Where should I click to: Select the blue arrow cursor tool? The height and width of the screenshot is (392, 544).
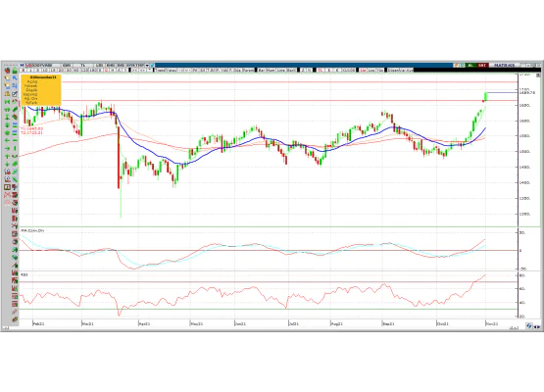(x=15, y=78)
